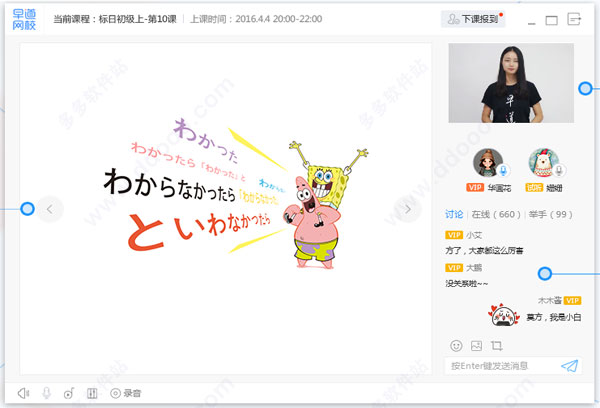The height and width of the screenshot is (408, 600).
Task: Go to next slide arrow
Action: coord(406,208)
